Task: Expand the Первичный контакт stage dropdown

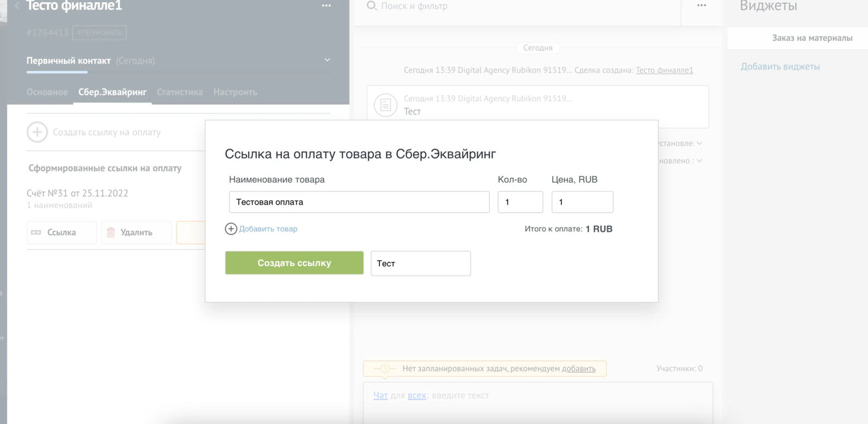Action: [327, 60]
